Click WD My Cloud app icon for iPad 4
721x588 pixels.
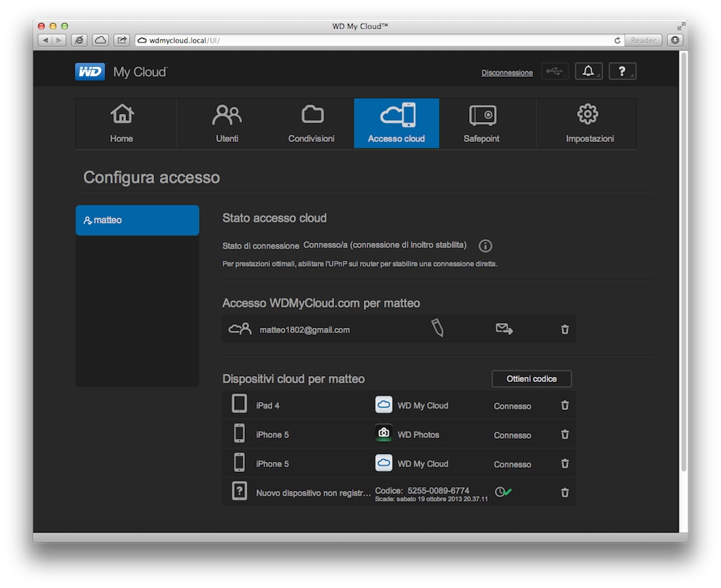pyautogui.click(x=383, y=404)
